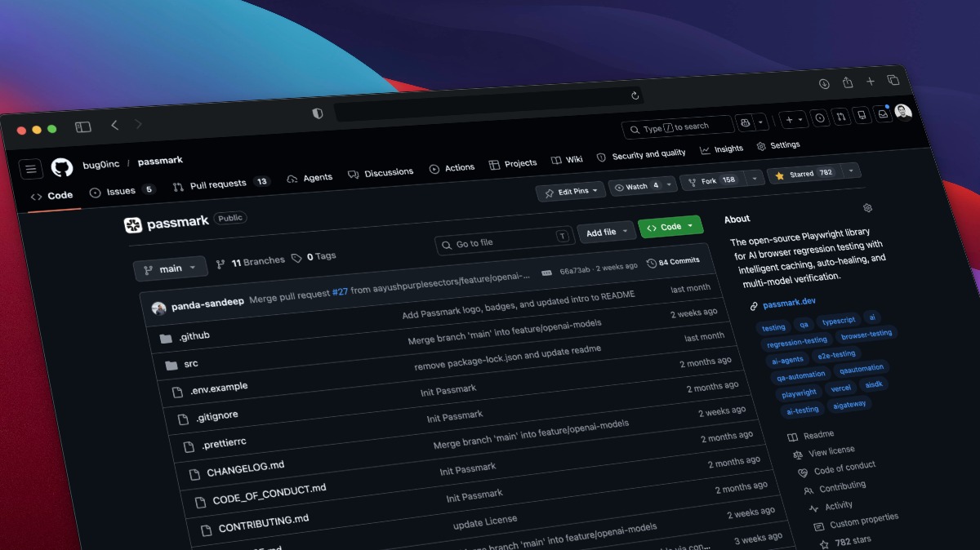Viewport: 980px width, 550px height.
Task: Click pull request #27 link
Action: (x=340, y=292)
